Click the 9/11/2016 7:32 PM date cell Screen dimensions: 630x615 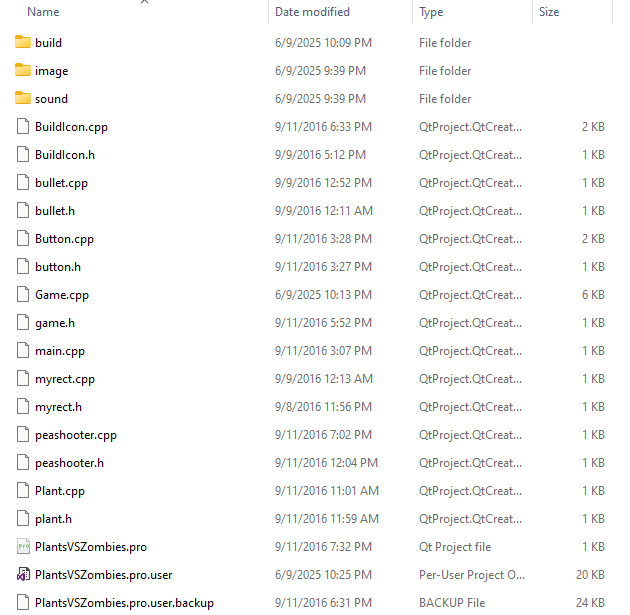point(323,547)
